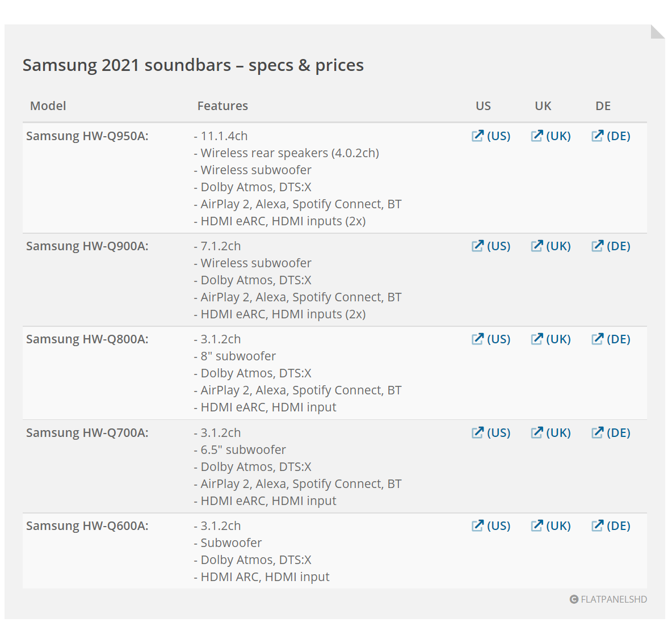Select the Samsung HW-Q950A model name
Viewport: 672px width, 631px height.
pyautogui.click(x=87, y=136)
